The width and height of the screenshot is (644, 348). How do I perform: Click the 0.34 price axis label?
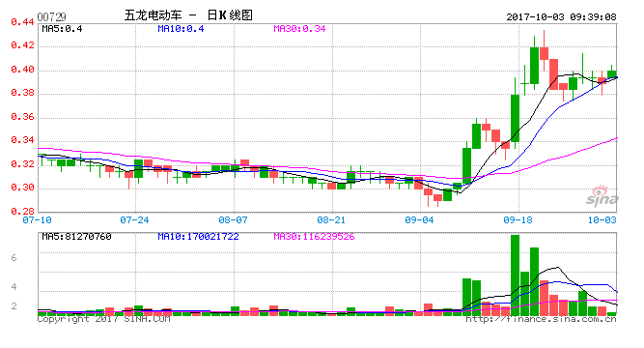coord(22,140)
